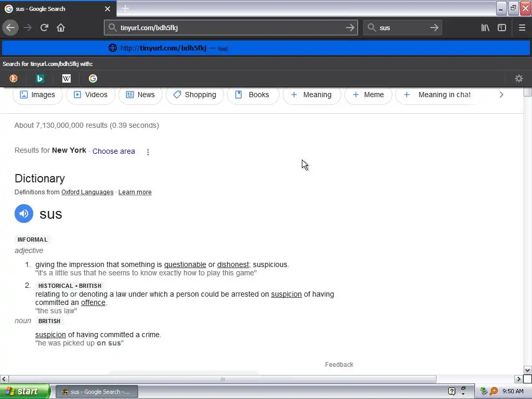Open the browser home page

[61, 28]
